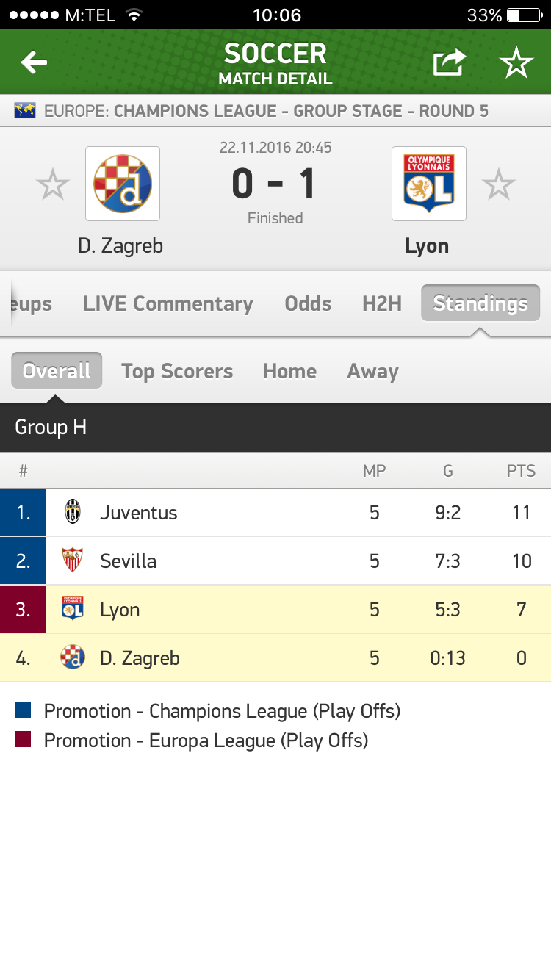Screen dimensions: 551x980
Task: Open Champions League Group Stage league link
Action: (301, 111)
